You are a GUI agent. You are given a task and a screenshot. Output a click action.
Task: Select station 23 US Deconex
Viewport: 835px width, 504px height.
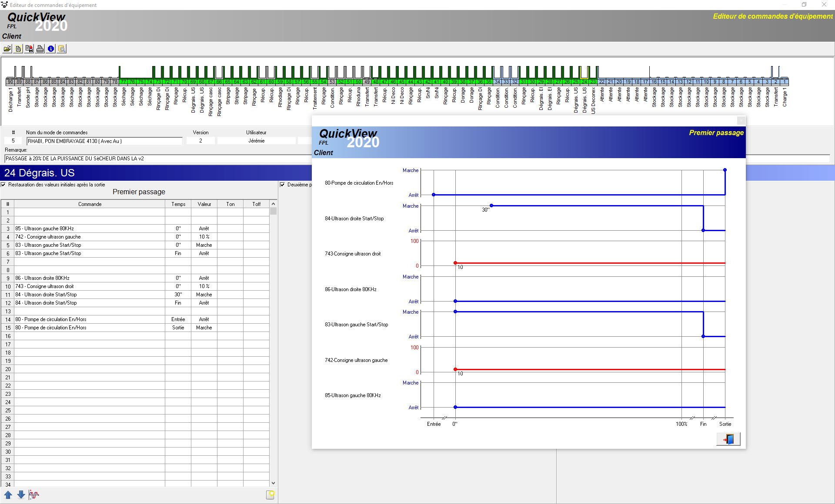[593, 82]
